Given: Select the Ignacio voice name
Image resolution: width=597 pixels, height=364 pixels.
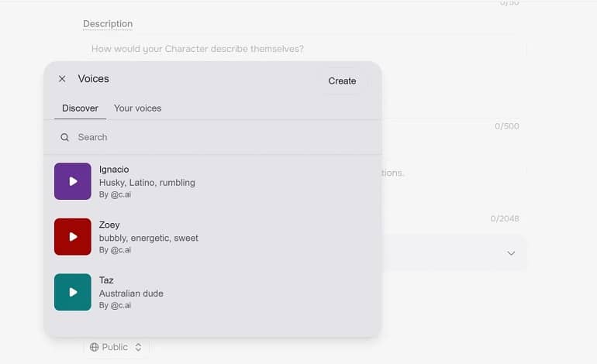Looking at the screenshot, I should 114,170.
